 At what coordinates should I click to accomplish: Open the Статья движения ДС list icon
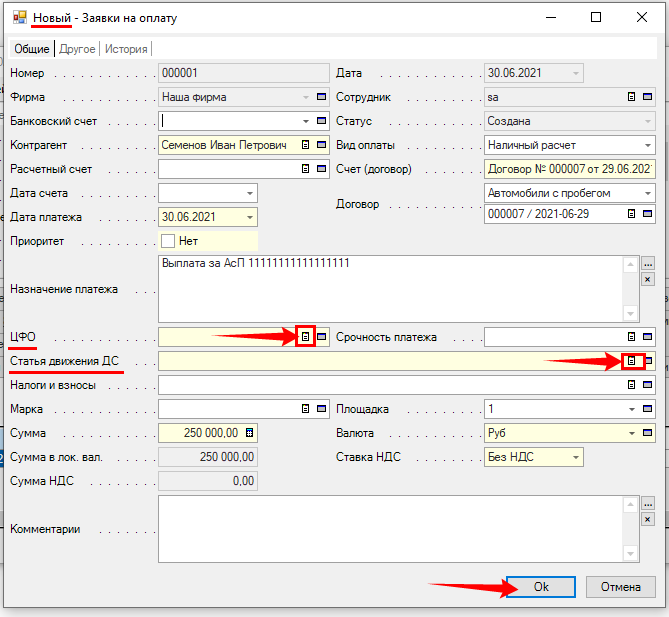tap(631, 361)
